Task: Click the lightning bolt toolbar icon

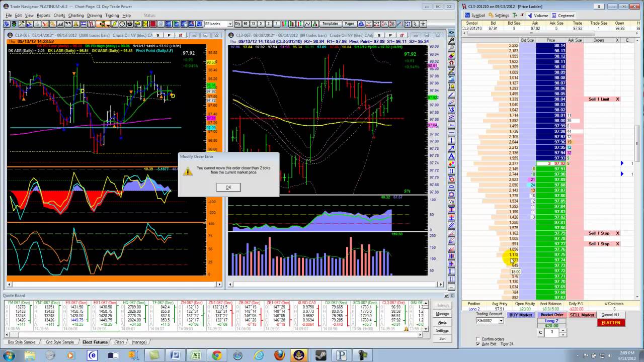Action: point(114,24)
